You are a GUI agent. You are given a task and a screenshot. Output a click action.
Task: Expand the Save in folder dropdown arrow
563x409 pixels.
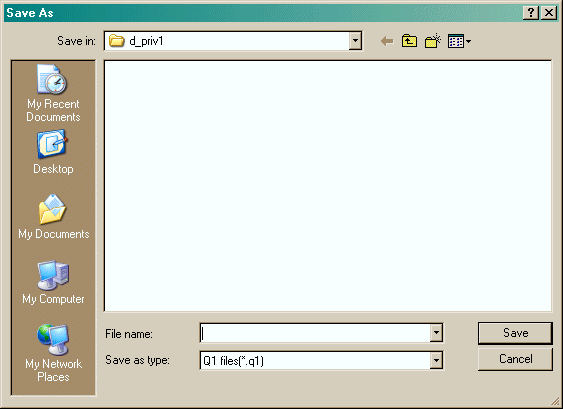[x=355, y=41]
